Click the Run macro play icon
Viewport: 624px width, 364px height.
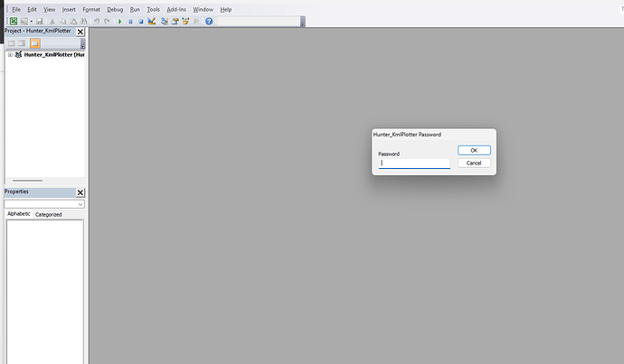(119, 21)
